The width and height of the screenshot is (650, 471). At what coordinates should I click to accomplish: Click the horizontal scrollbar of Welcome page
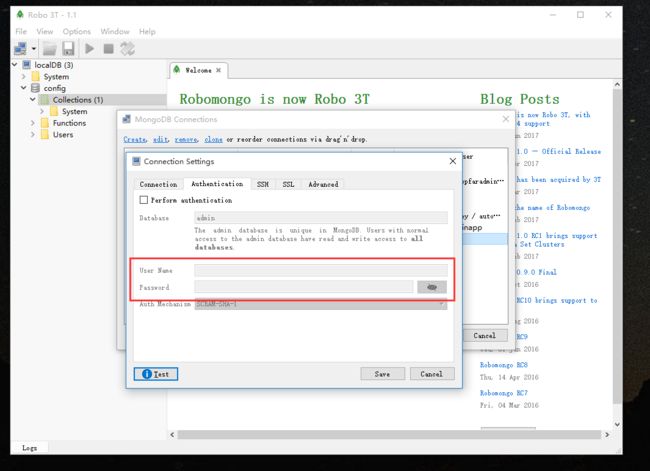point(389,435)
